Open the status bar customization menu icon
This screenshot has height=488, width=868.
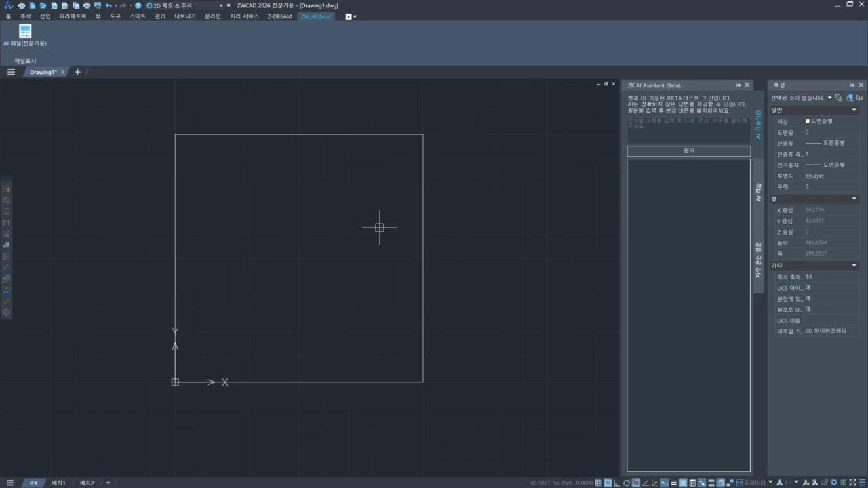click(862, 483)
